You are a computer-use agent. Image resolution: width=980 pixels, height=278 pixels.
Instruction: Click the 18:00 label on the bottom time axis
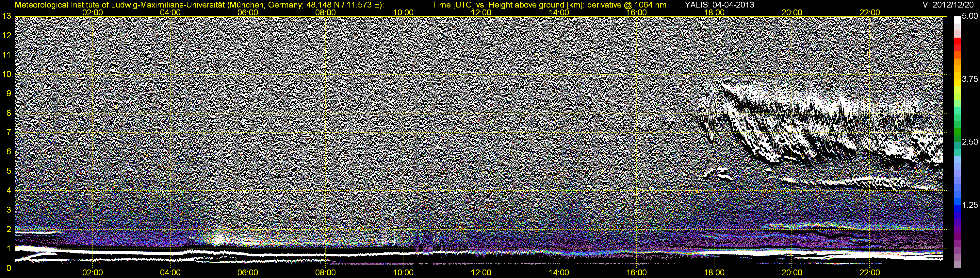[x=714, y=273]
